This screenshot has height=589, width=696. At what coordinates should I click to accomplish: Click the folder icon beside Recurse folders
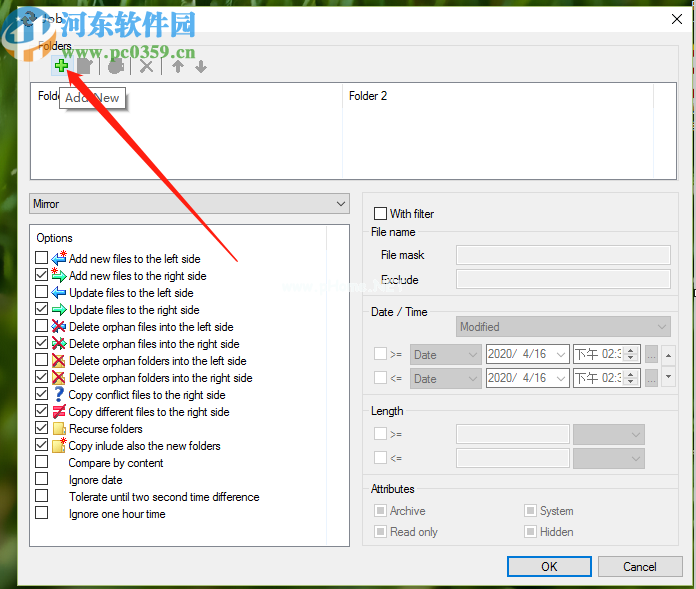[x=58, y=429]
